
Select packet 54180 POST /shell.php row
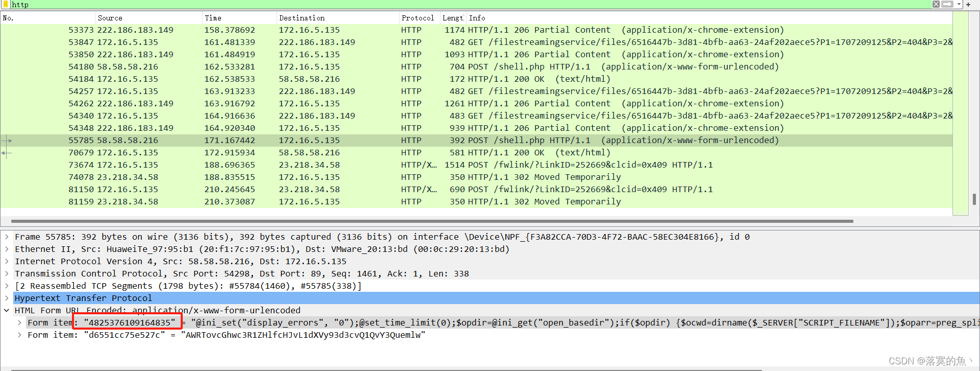point(476,66)
